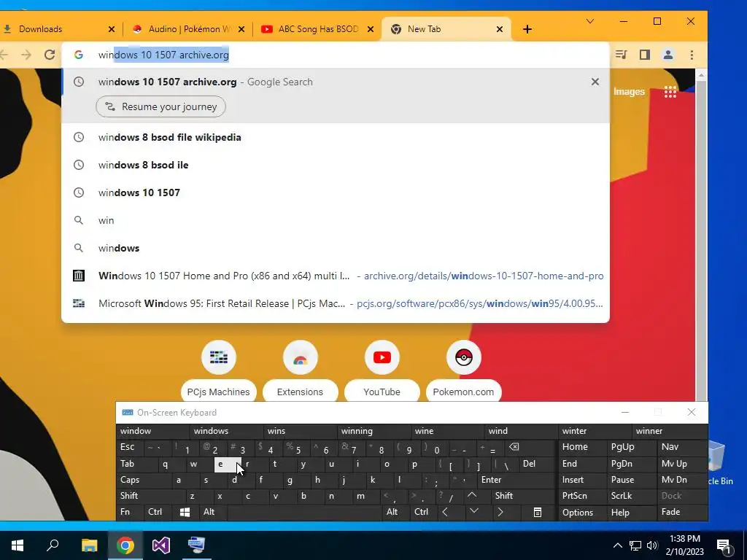Open a new tab with plus icon

coord(527,29)
